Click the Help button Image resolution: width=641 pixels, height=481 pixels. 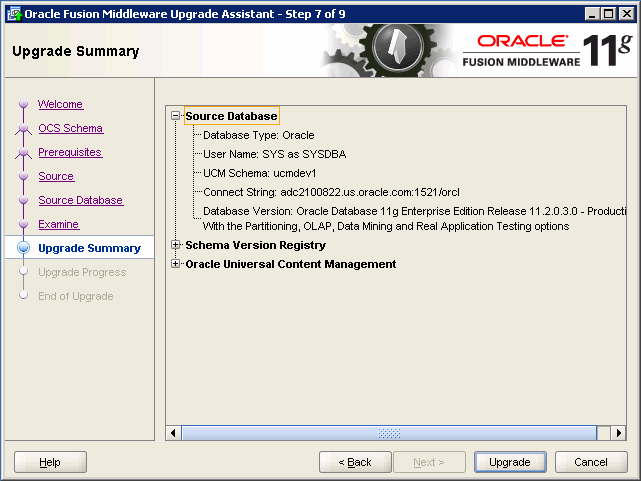coord(50,462)
